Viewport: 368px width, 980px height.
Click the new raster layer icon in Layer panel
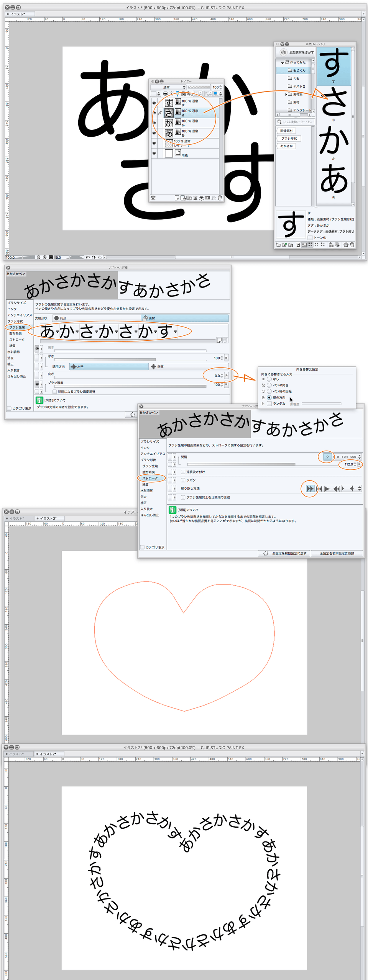pyautogui.click(x=177, y=198)
